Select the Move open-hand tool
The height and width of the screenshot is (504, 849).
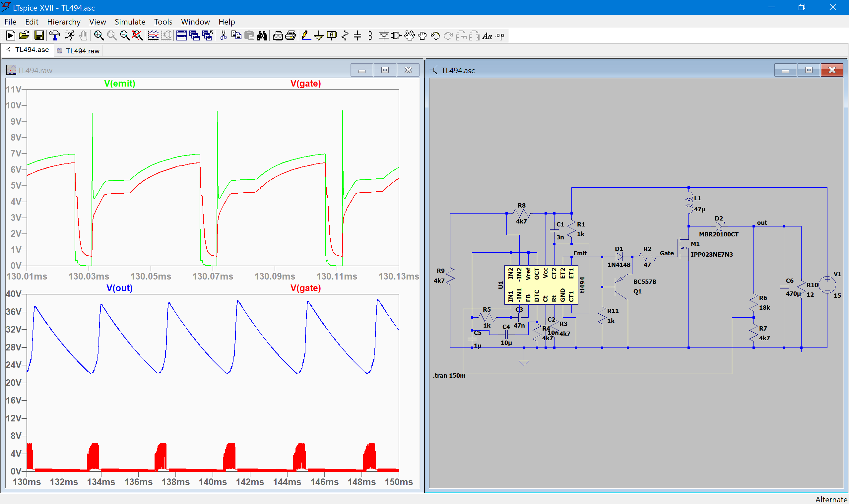click(x=410, y=36)
